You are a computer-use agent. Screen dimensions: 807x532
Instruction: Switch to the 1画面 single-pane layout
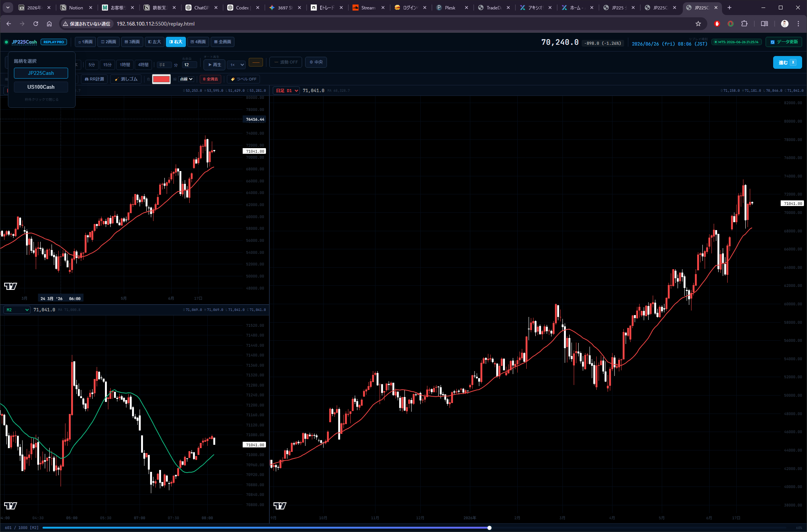click(x=85, y=42)
